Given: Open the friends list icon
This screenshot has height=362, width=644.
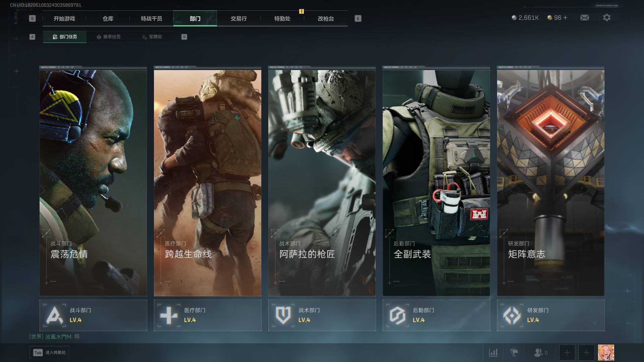Looking at the screenshot, I should [538, 353].
